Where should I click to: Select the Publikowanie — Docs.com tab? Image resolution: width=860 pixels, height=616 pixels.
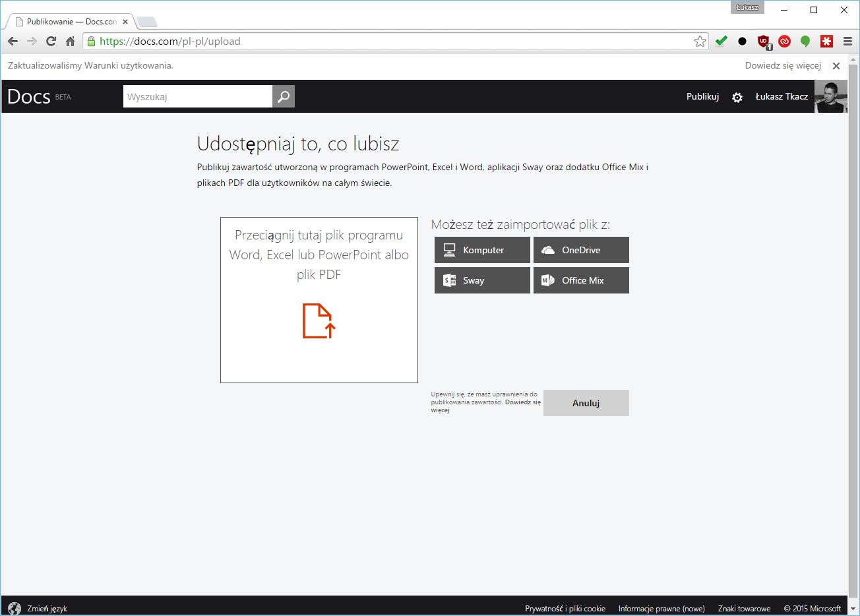[x=71, y=21]
